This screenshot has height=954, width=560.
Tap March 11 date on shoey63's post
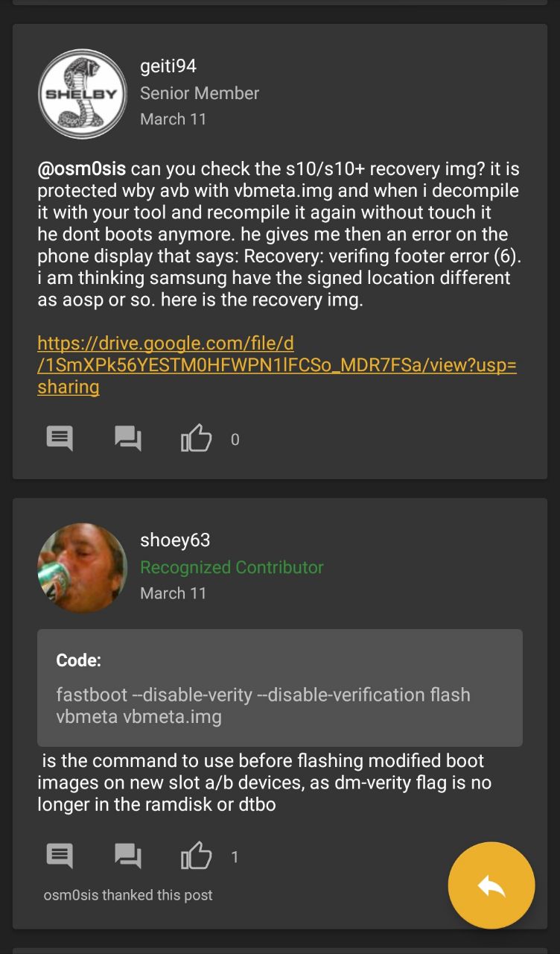(174, 593)
